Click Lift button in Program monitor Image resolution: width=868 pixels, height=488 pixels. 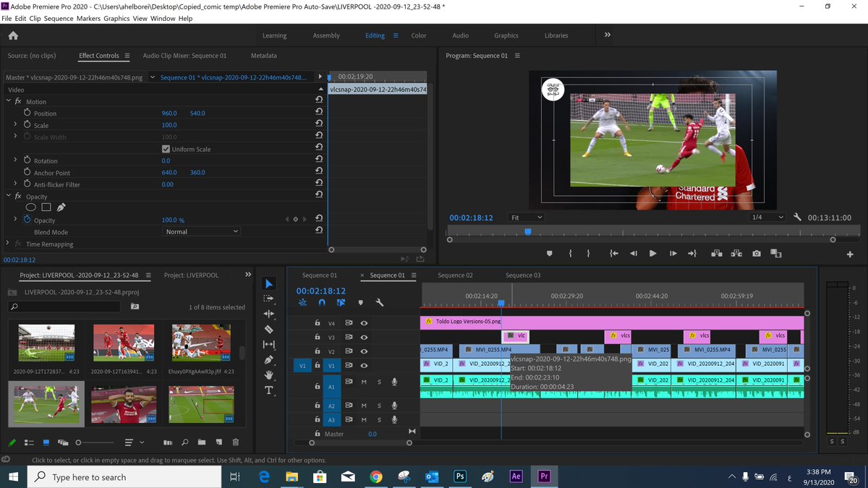point(716,253)
